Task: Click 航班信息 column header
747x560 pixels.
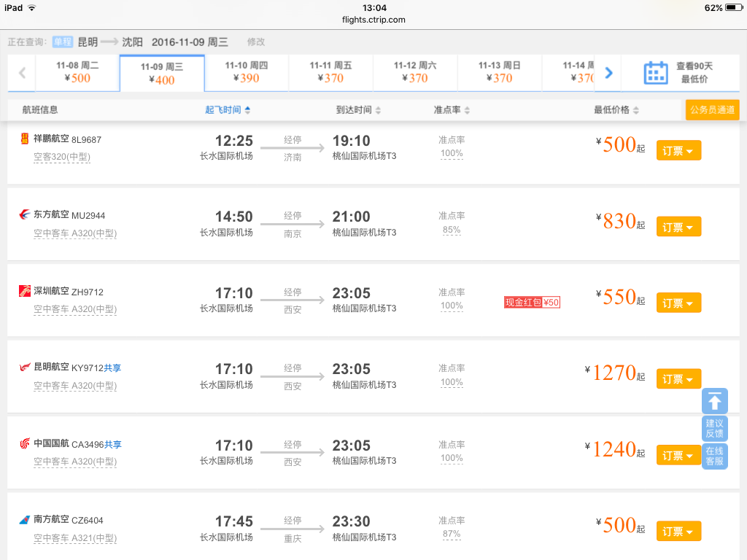Action: tap(40, 110)
